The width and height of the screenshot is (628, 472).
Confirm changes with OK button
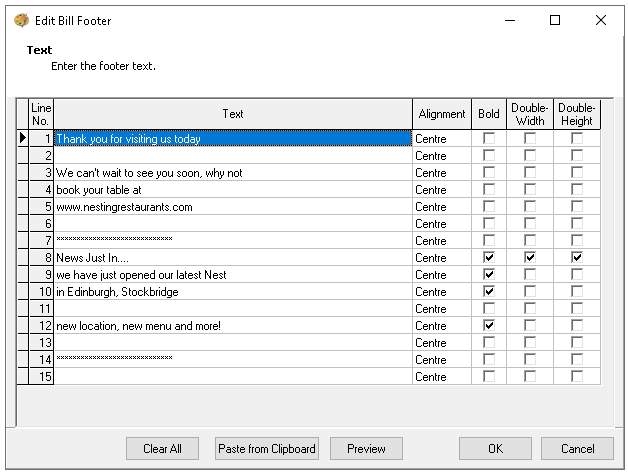(x=495, y=449)
